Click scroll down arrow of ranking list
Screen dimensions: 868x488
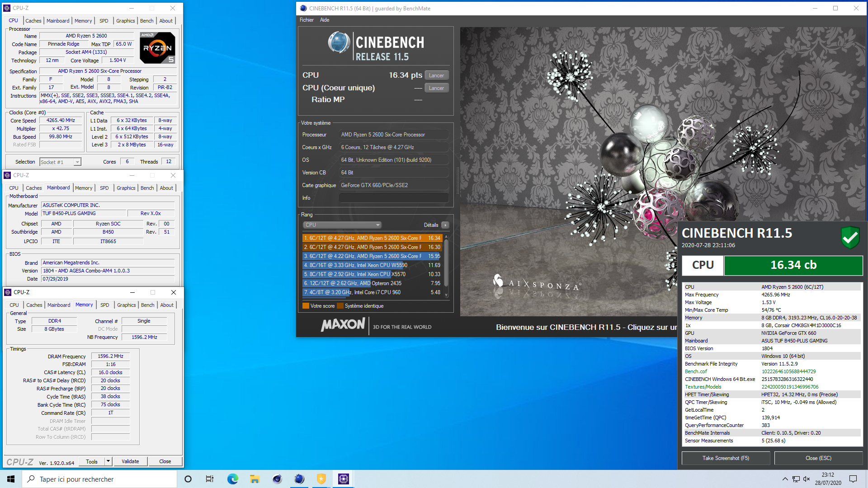coord(447,295)
